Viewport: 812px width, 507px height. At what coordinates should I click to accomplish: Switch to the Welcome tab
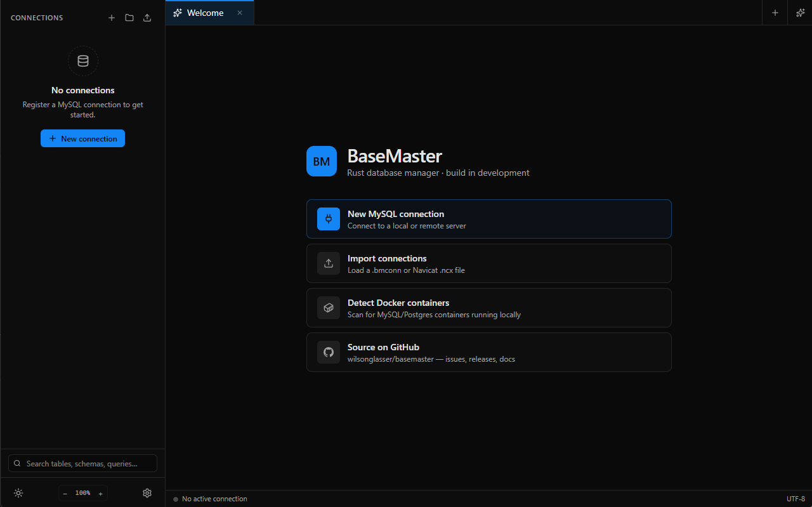[x=204, y=12]
